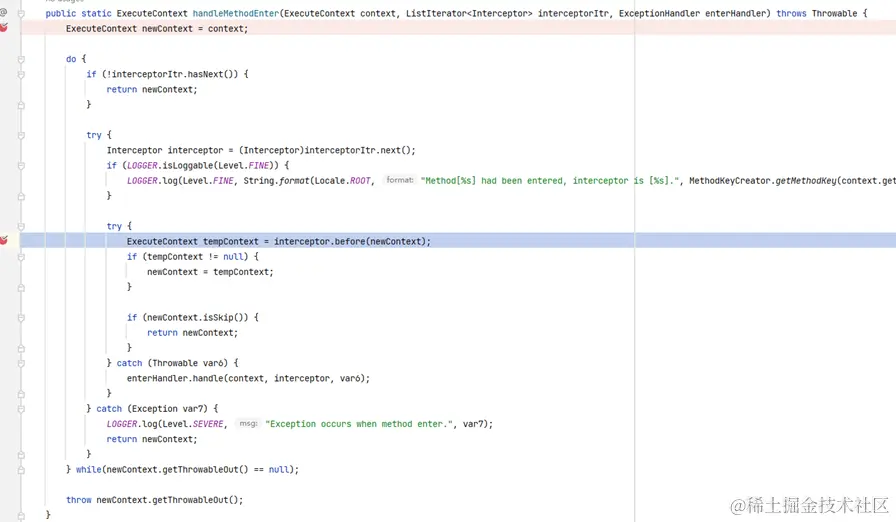
Task: Click the 'public static' modifiers in the signature
Action: 78,13
